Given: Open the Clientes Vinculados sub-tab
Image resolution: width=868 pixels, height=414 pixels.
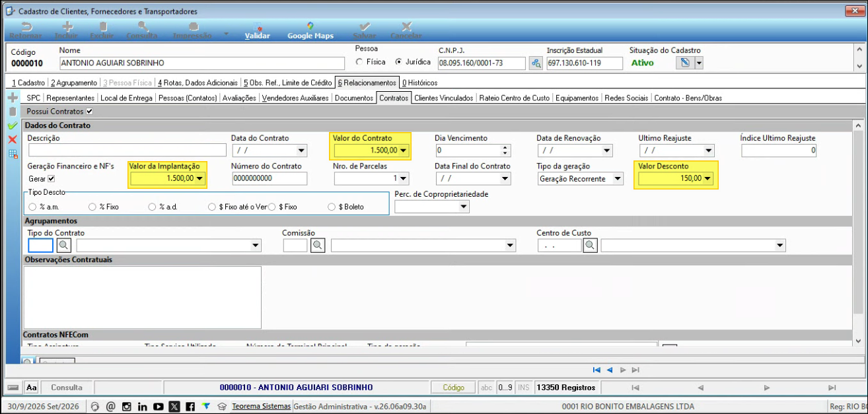Looking at the screenshot, I should coord(444,98).
